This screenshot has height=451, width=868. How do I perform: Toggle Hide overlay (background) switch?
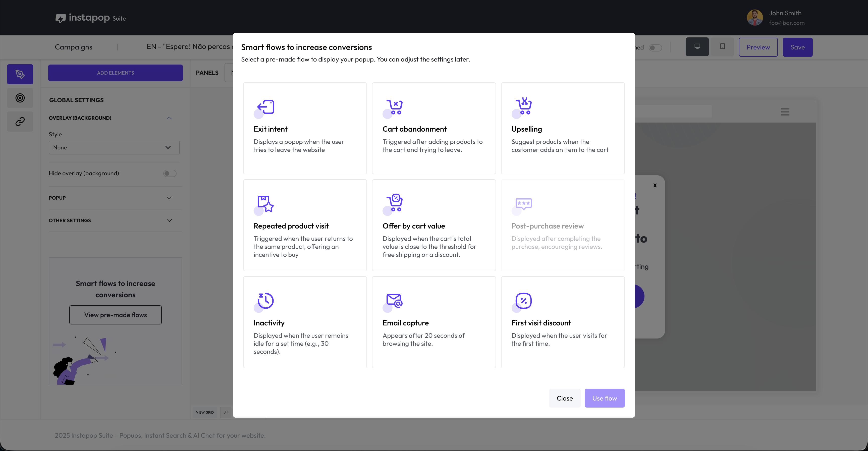pyautogui.click(x=170, y=174)
